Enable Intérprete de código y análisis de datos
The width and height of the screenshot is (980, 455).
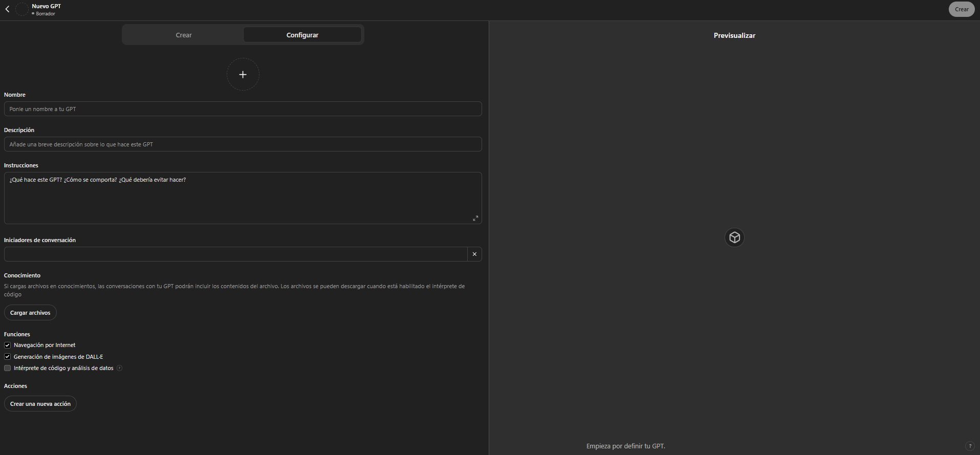point(8,368)
